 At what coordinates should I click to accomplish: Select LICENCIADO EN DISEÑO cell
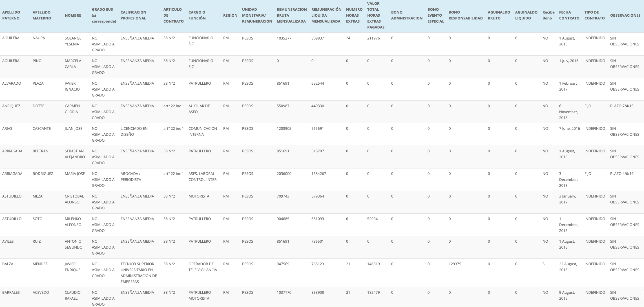point(134,131)
